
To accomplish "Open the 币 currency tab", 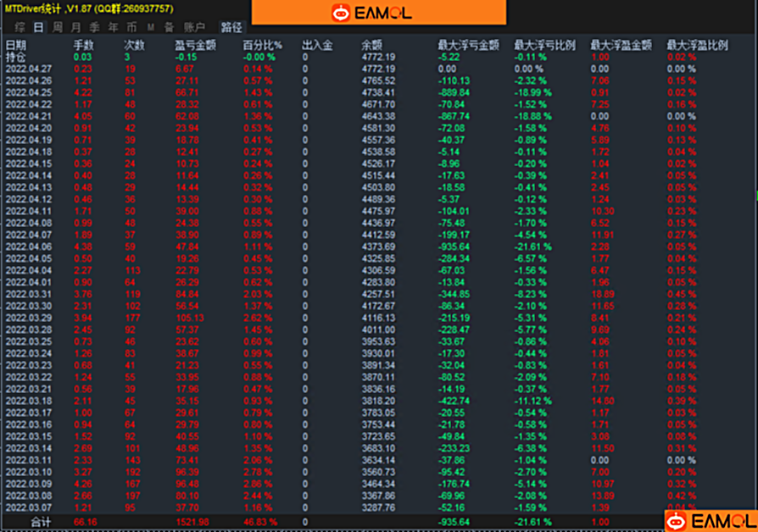I will coord(131,27).
